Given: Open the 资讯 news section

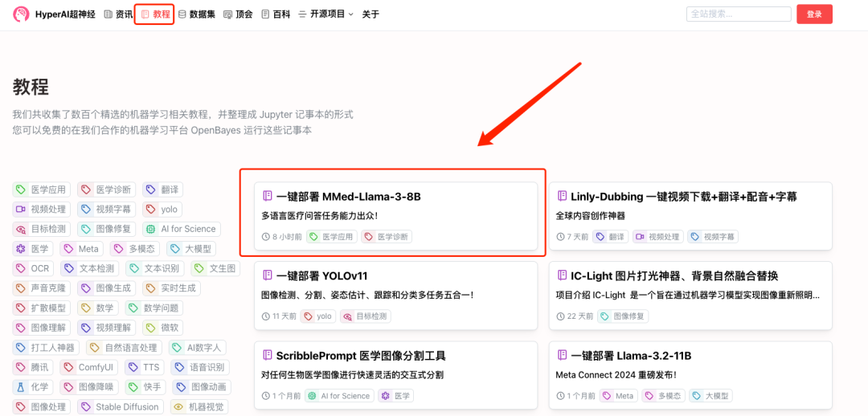Looking at the screenshot, I should (x=118, y=14).
